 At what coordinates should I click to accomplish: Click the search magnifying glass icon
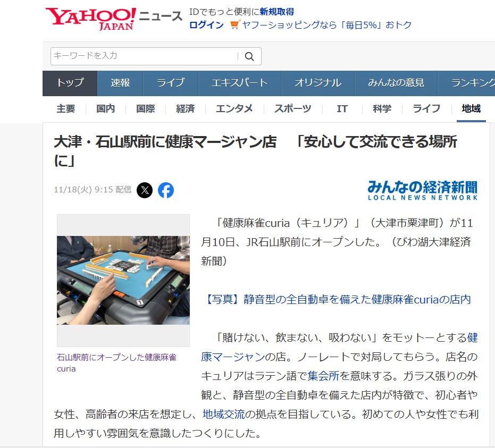[249, 56]
